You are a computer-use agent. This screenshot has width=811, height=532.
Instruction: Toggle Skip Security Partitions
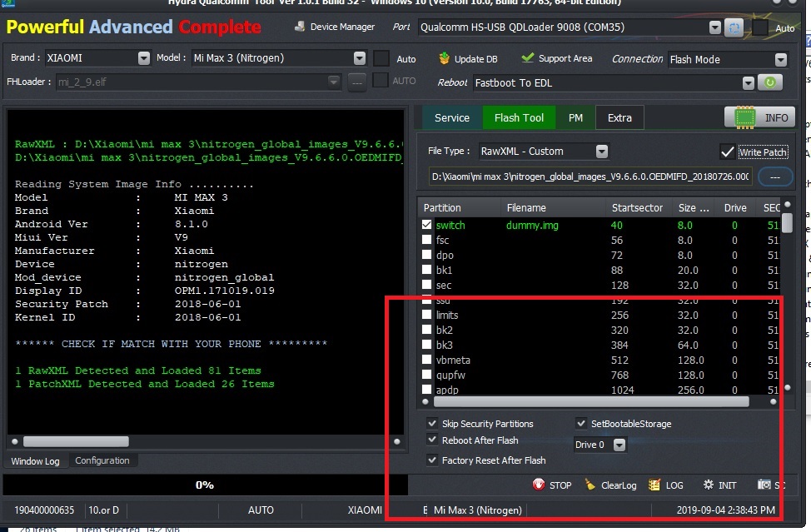432,423
